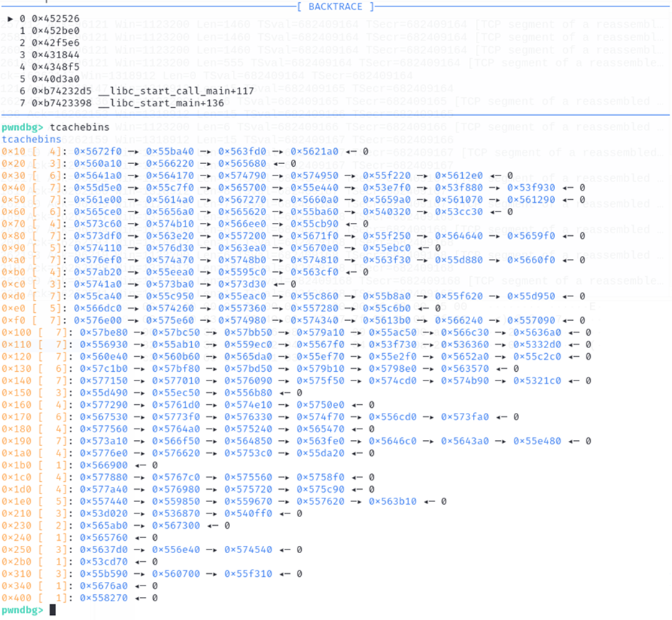Click address 0x565760 in 0x240 bin
The width and height of the screenshot is (672, 620).
pos(103,537)
